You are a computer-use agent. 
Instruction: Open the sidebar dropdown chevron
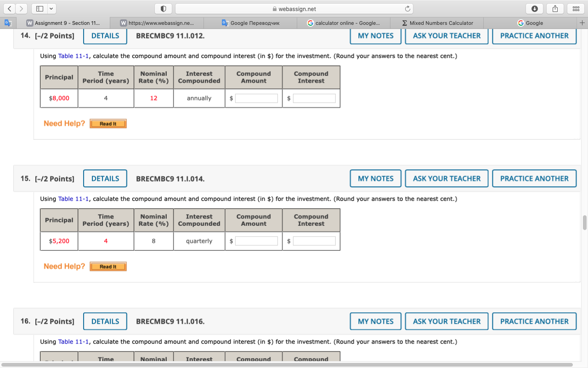click(x=51, y=8)
